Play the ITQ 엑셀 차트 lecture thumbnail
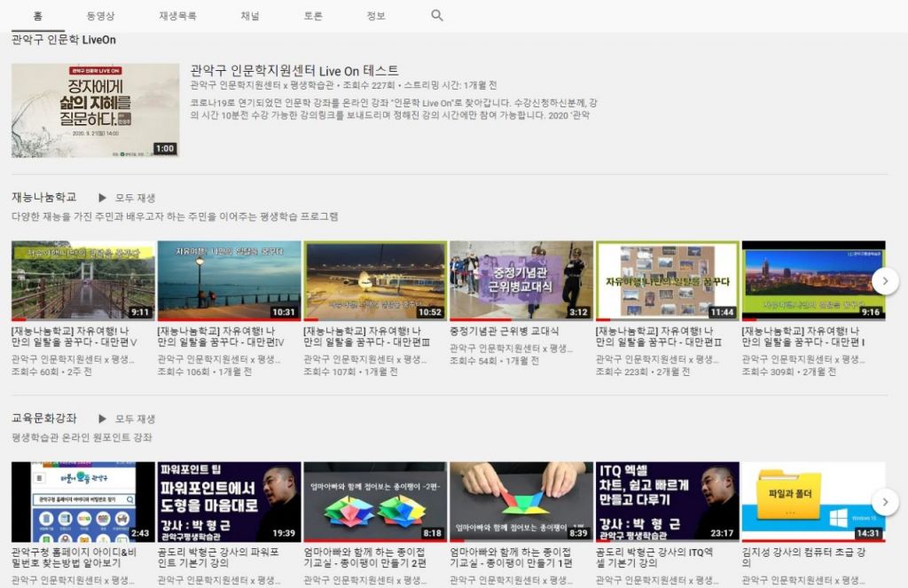 (x=667, y=501)
